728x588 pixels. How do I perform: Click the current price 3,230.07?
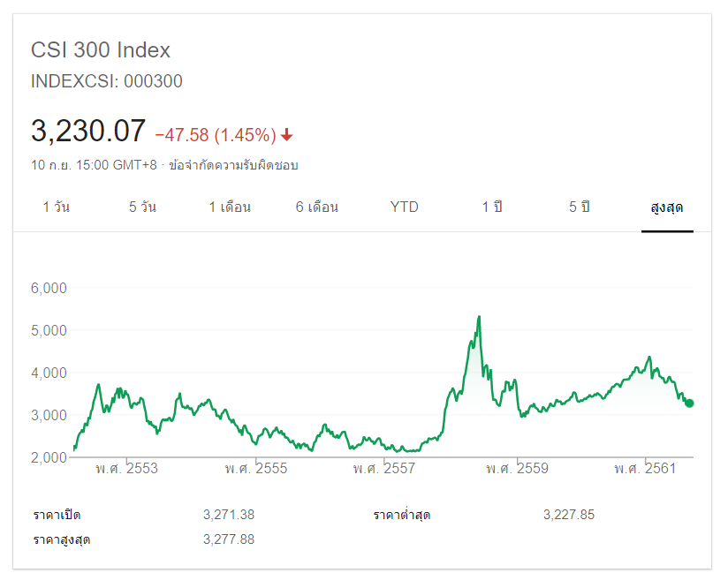88,132
